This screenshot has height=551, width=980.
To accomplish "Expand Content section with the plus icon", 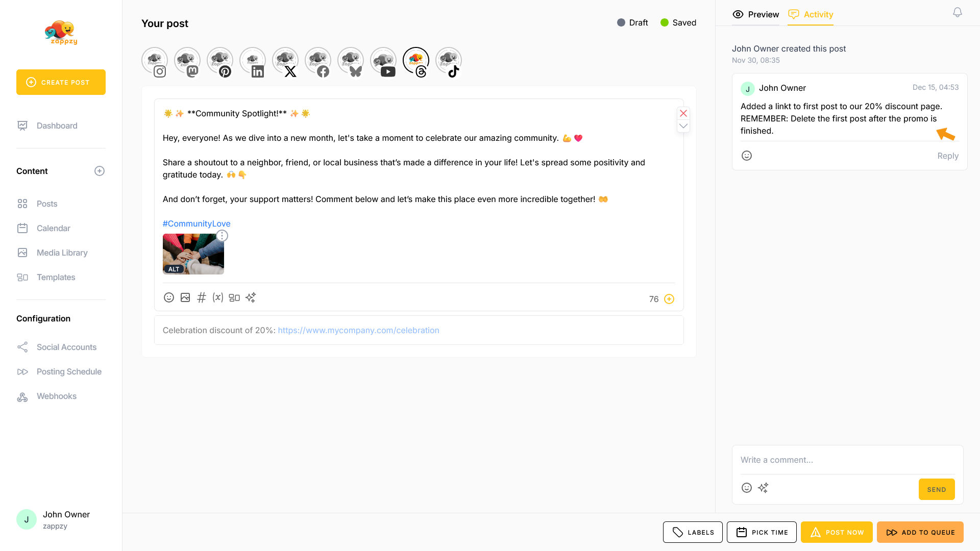I will pos(100,171).
